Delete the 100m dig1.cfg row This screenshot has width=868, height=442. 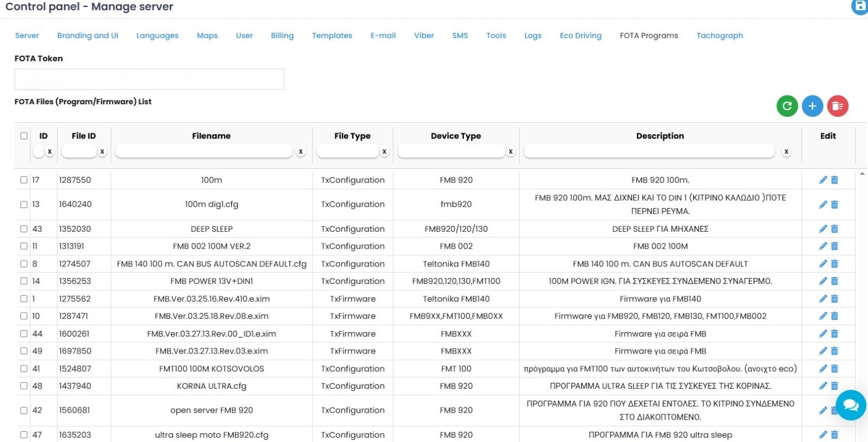(x=834, y=205)
